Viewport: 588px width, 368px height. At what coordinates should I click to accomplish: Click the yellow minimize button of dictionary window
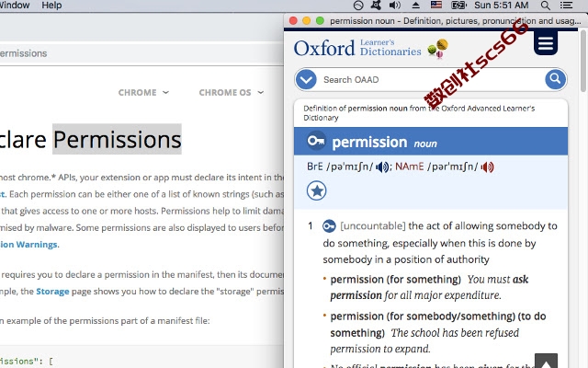point(306,20)
